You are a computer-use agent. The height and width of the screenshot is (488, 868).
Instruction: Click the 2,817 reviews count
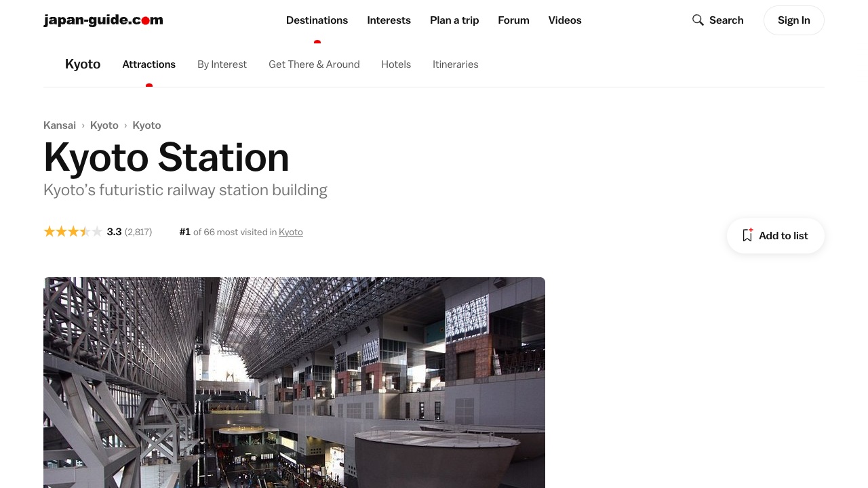point(138,232)
